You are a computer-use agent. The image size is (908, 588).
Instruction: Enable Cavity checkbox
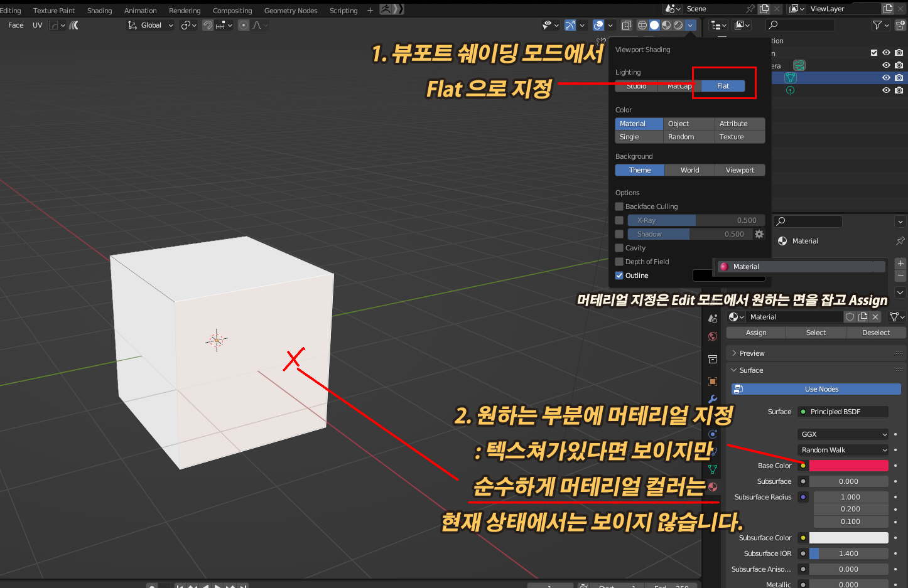tap(619, 248)
